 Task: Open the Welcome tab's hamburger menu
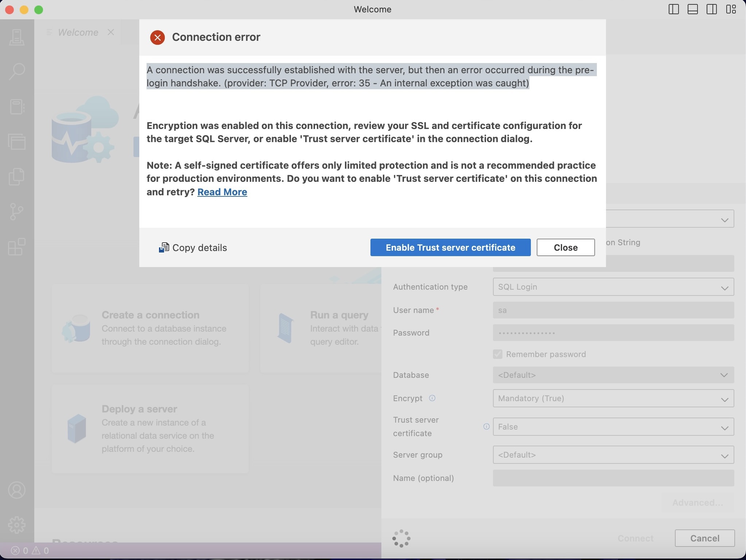(x=48, y=32)
